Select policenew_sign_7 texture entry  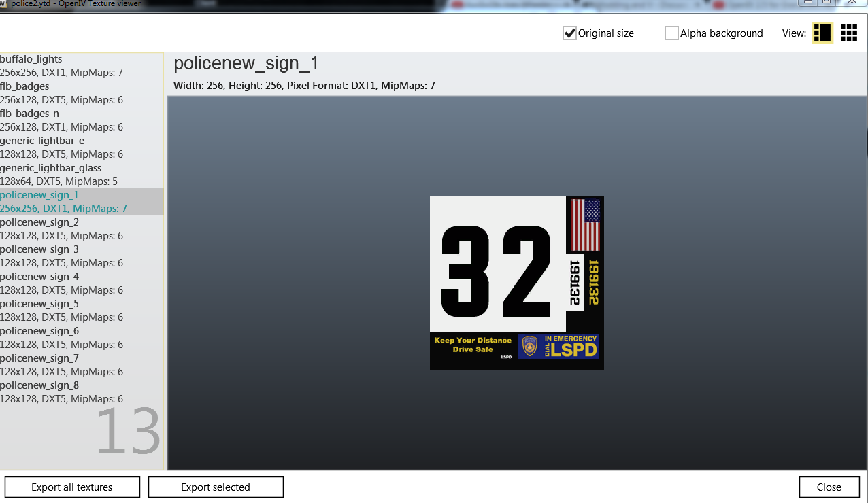[x=82, y=365]
